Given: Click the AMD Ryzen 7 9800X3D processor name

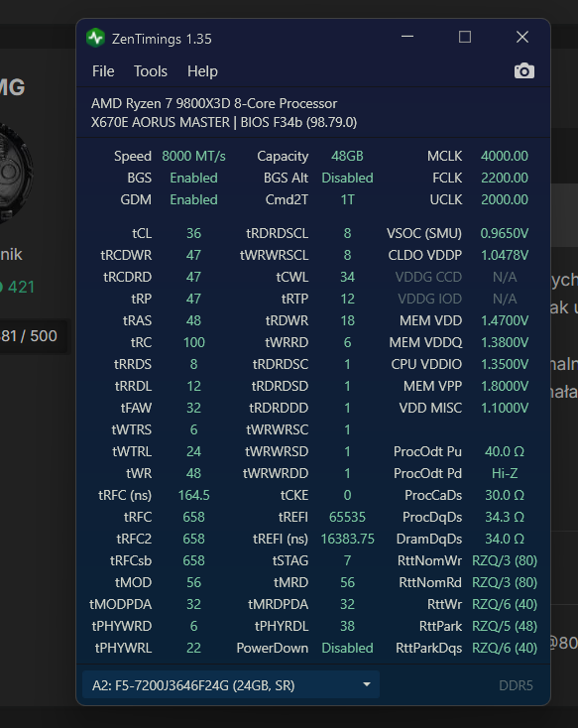Looking at the screenshot, I should [x=214, y=103].
